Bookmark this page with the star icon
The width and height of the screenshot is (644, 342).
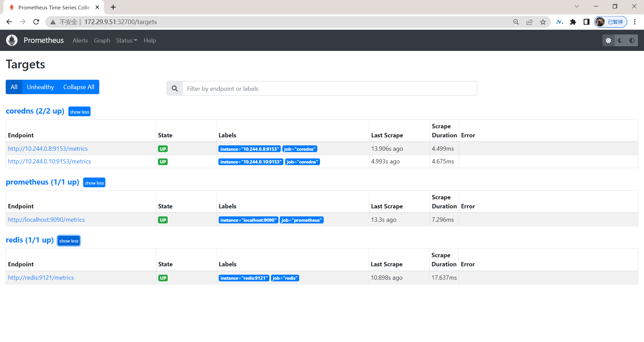click(543, 22)
